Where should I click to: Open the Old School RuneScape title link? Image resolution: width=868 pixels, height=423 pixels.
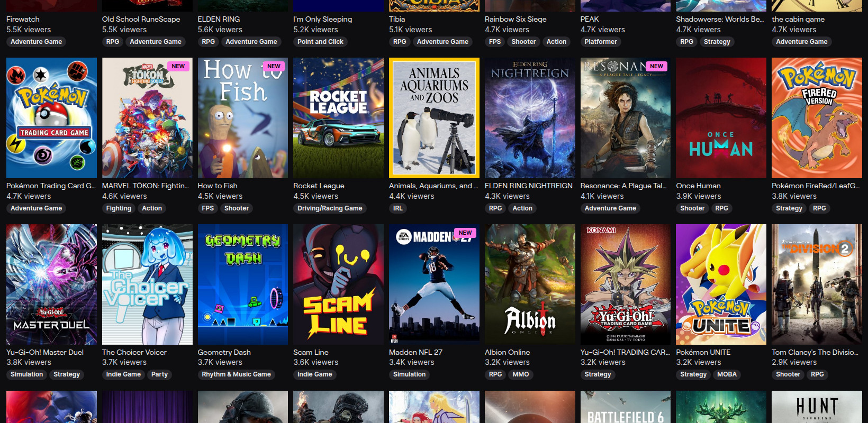click(x=141, y=19)
